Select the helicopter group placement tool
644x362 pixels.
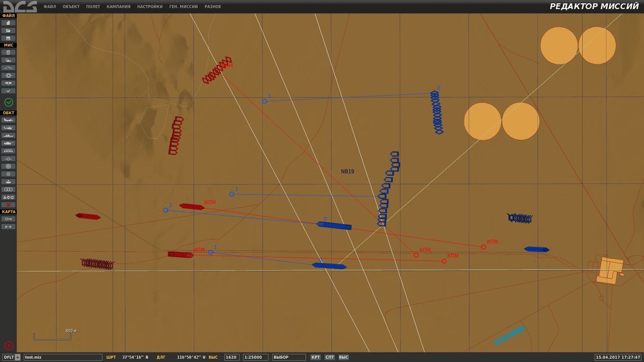coord(8,128)
